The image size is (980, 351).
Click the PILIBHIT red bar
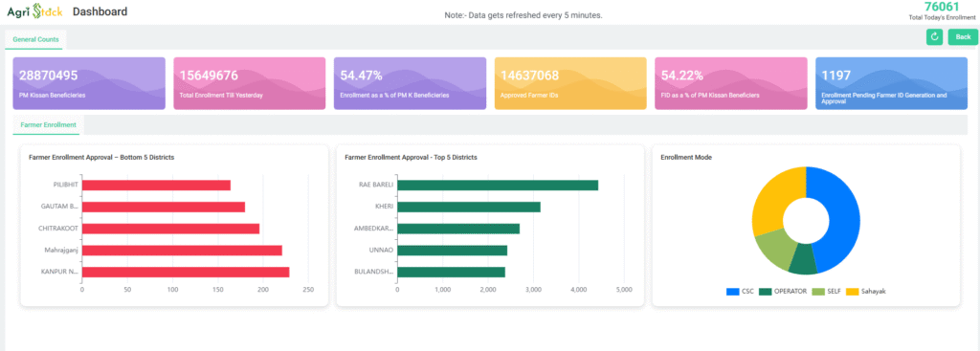(x=156, y=185)
